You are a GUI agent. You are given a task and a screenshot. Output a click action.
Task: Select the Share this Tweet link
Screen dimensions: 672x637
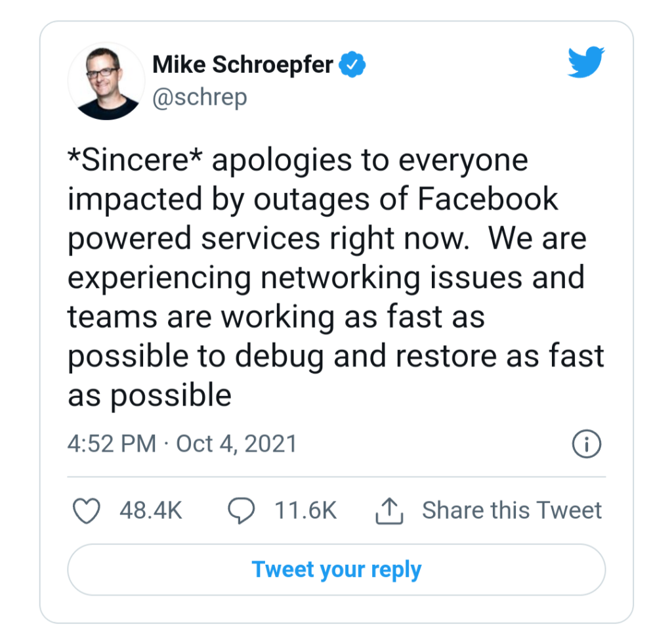512,510
